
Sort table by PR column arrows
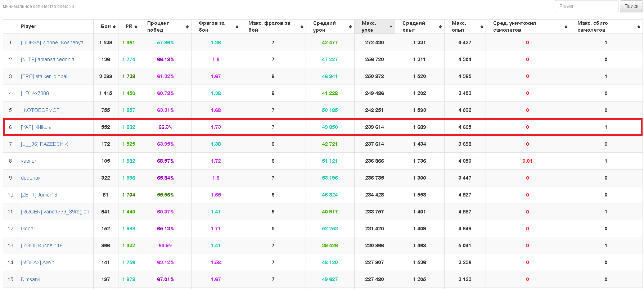136,27
